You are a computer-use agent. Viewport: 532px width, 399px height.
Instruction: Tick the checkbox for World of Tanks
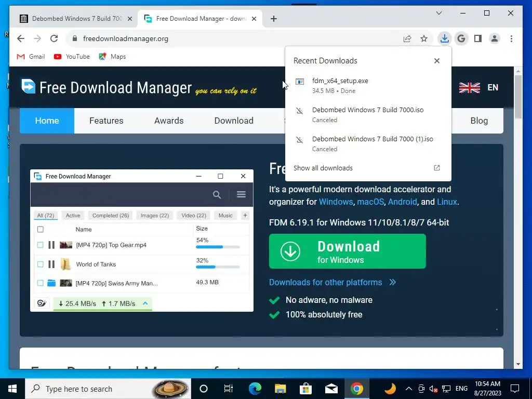point(41,264)
